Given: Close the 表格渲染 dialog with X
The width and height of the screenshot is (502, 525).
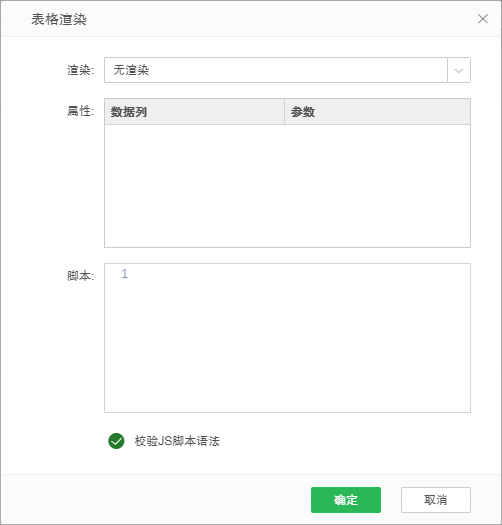Looking at the screenshot, I should pyautogui.click(x=483, y=19).
